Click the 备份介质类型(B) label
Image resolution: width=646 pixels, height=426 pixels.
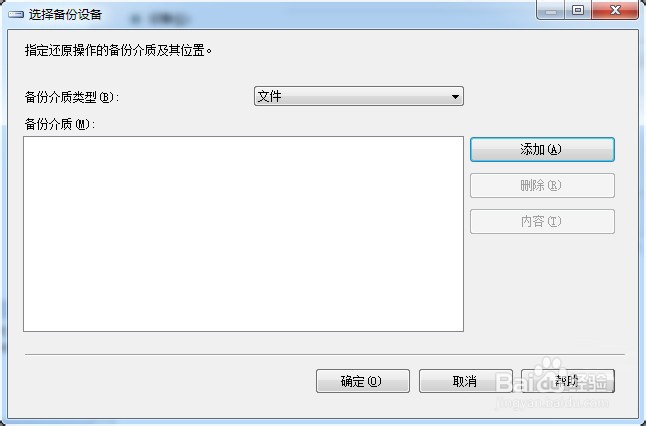[x=72, y=97]
